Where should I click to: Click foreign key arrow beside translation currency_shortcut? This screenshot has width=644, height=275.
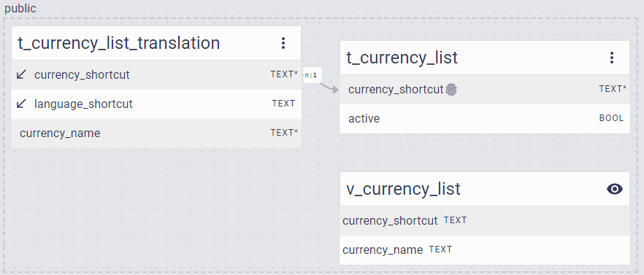[21, 74]
